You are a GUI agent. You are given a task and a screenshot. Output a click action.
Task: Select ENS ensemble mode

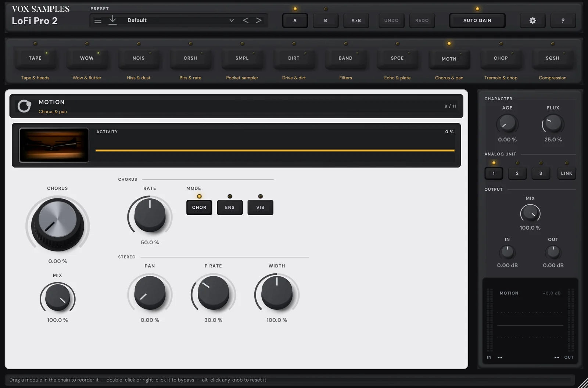[x=230, y=207]
